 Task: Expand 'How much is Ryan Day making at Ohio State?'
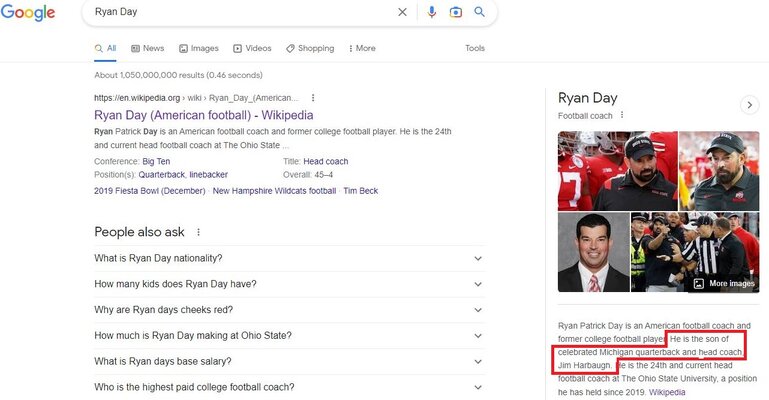pos(289,336)
